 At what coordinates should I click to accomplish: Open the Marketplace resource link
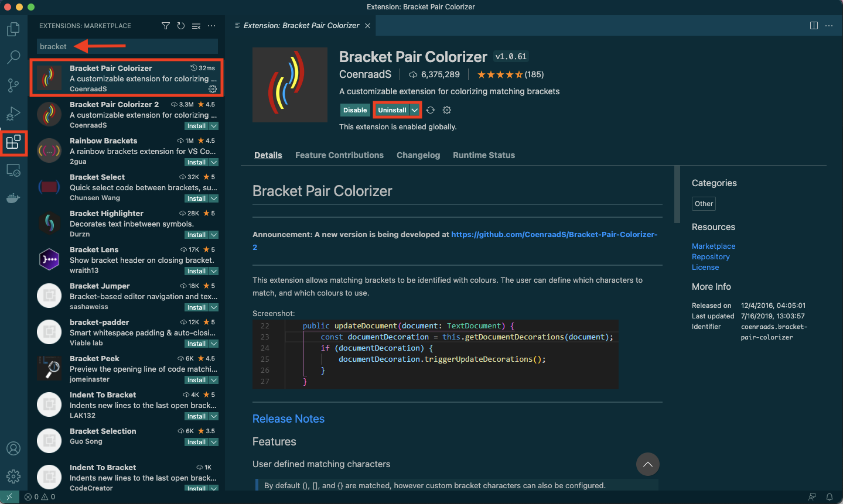point(713,246)
